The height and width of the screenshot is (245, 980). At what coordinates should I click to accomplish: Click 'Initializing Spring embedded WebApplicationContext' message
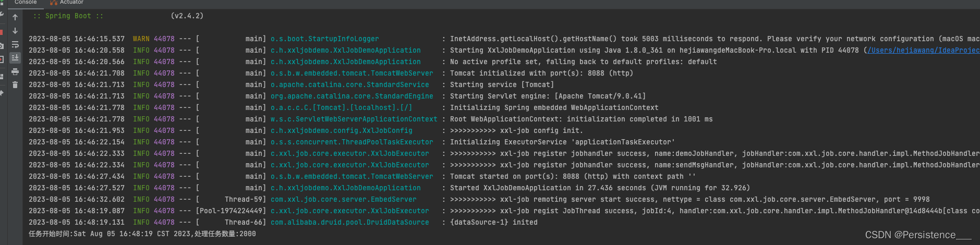[554, 107]
